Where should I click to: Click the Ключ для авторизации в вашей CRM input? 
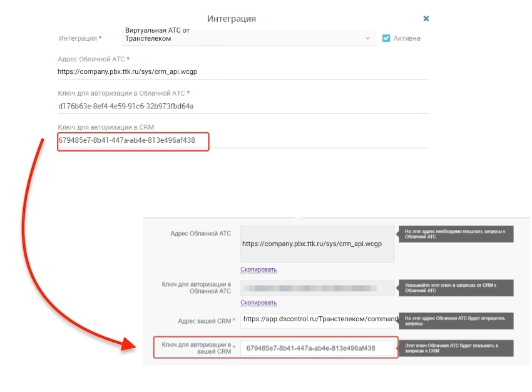319,348
